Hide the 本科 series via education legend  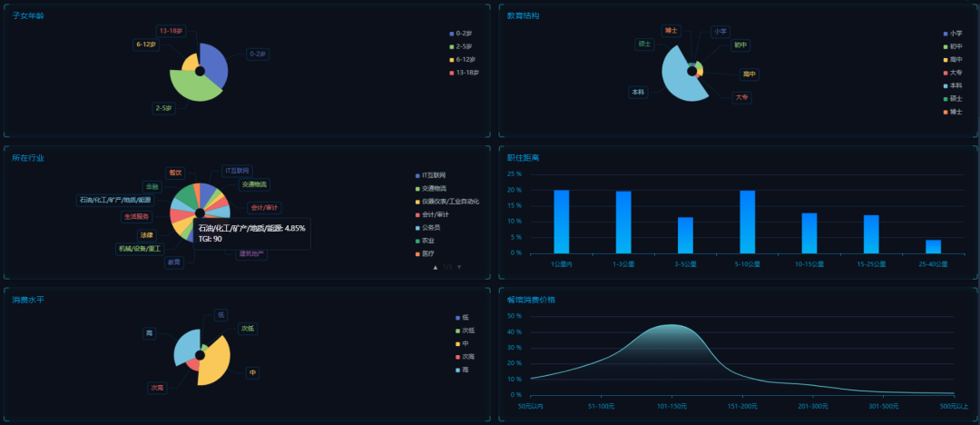(x=953, y=86)
